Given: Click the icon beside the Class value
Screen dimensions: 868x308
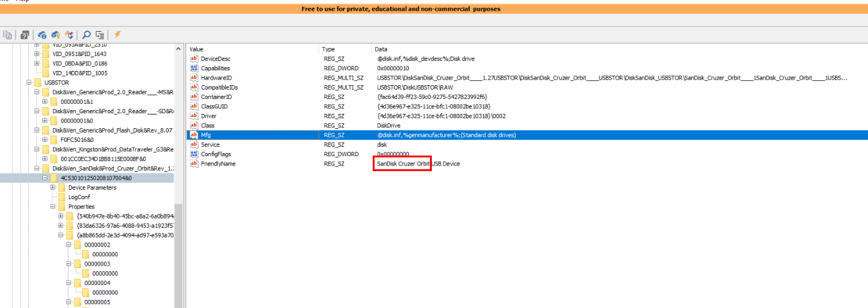Looking at the screenshot, I should point(194,126).
